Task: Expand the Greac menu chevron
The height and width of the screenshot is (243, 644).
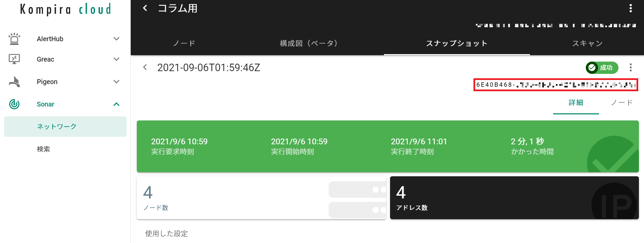Action: (x=116, y=59)
